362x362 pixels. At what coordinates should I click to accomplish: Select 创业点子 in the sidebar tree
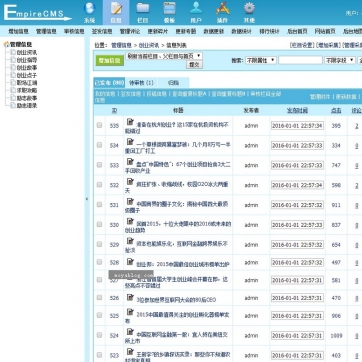(x=27, y=75)
